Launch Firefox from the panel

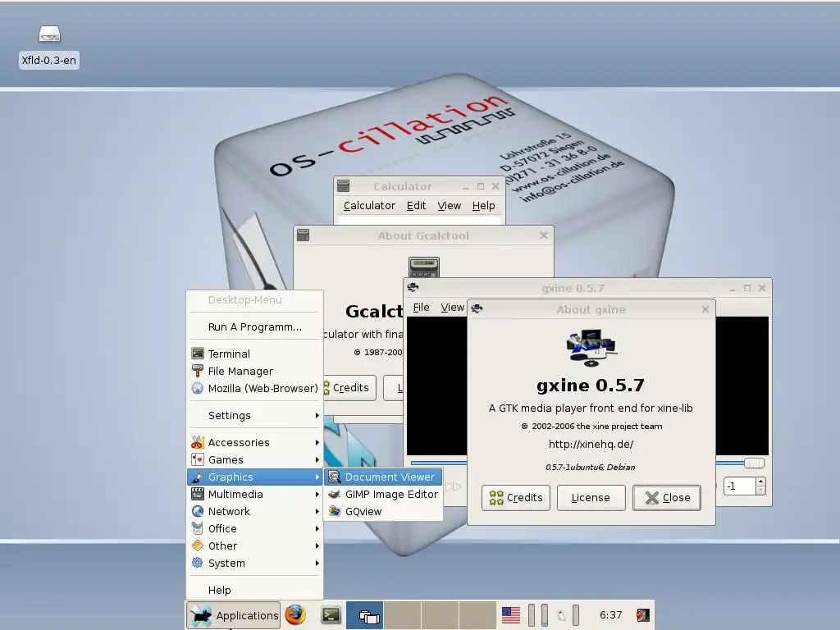pyautogui.click(x=295, y=615)
